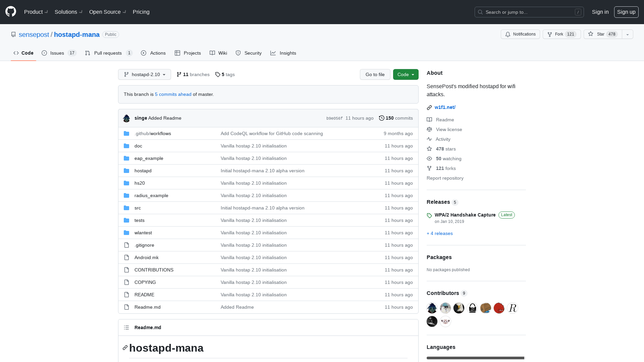Click the file icon next to Android.mk

pos(126,257)
